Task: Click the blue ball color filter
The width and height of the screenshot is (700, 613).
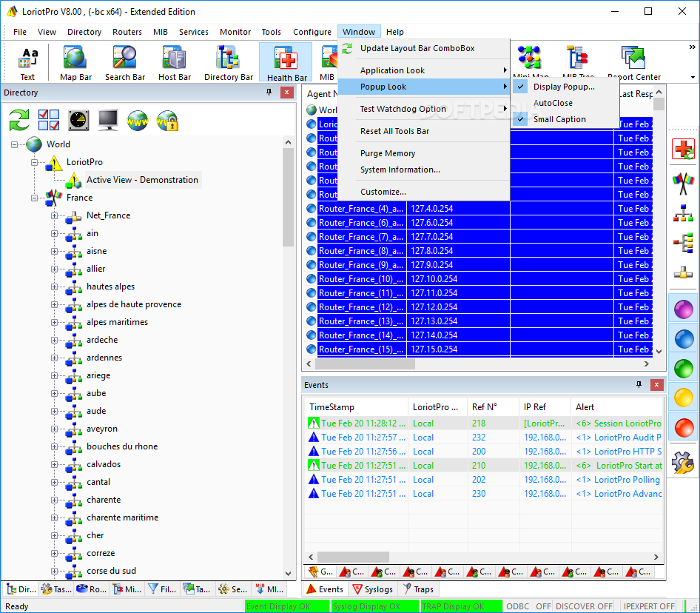Action: 684,339
